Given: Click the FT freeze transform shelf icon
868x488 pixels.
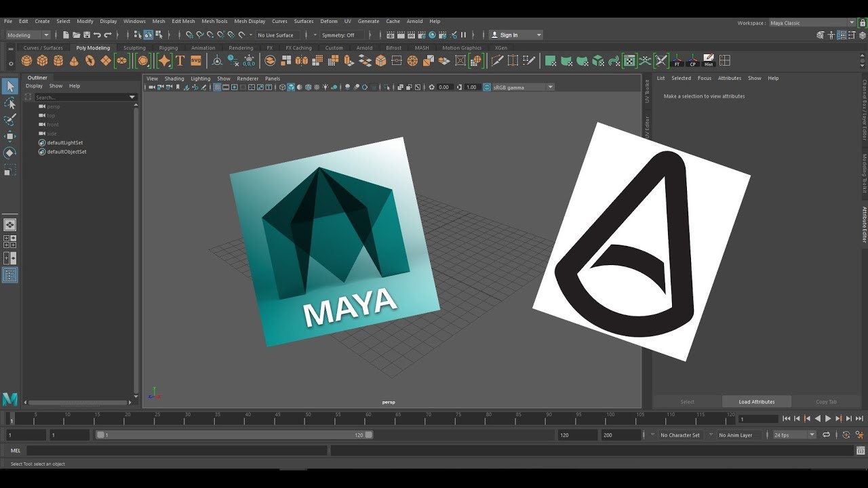Looking at the screenshot, I should (x=677, y=61).
